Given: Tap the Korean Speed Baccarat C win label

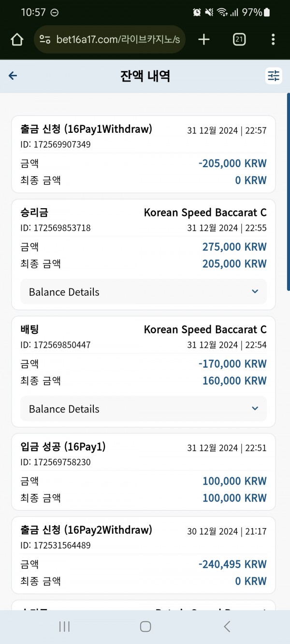Looking at the screenshot, I should coord(205,213).
